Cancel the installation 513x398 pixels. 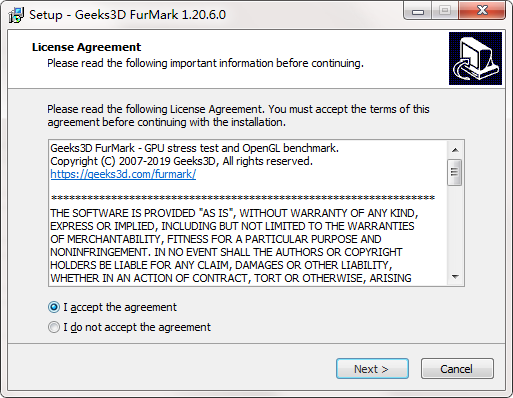pyautogui.click(x=457, y=369)
